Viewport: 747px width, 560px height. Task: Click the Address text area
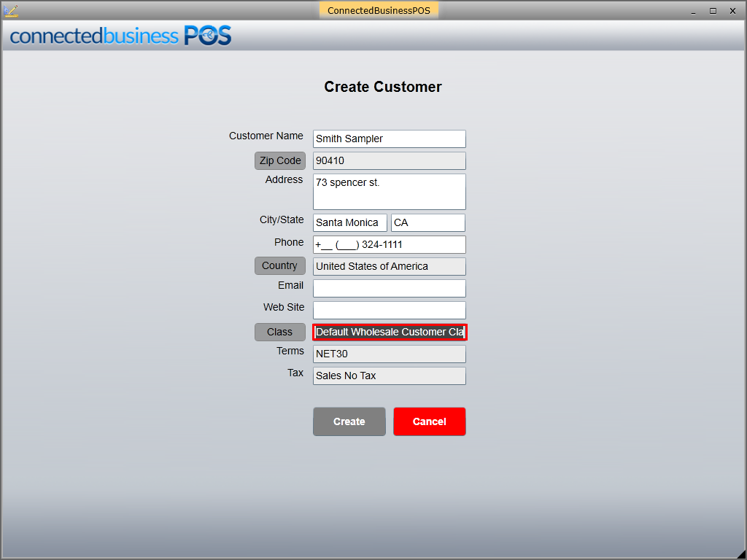pos(390,192)
